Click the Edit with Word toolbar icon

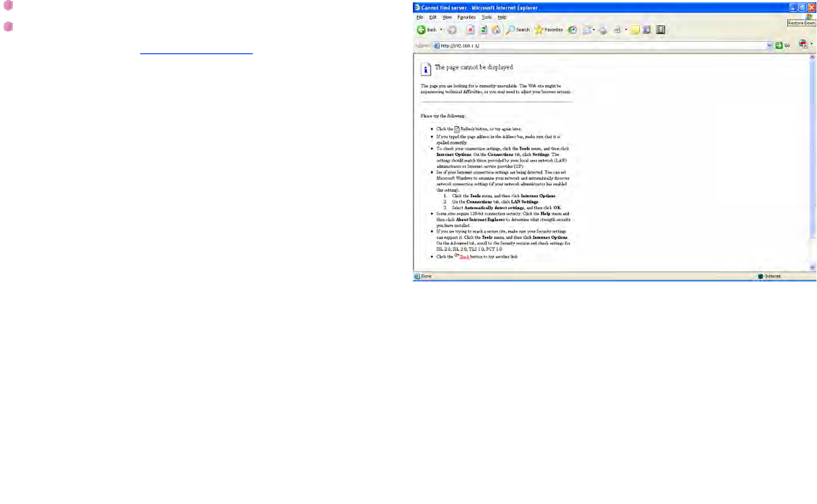(617, 29)
